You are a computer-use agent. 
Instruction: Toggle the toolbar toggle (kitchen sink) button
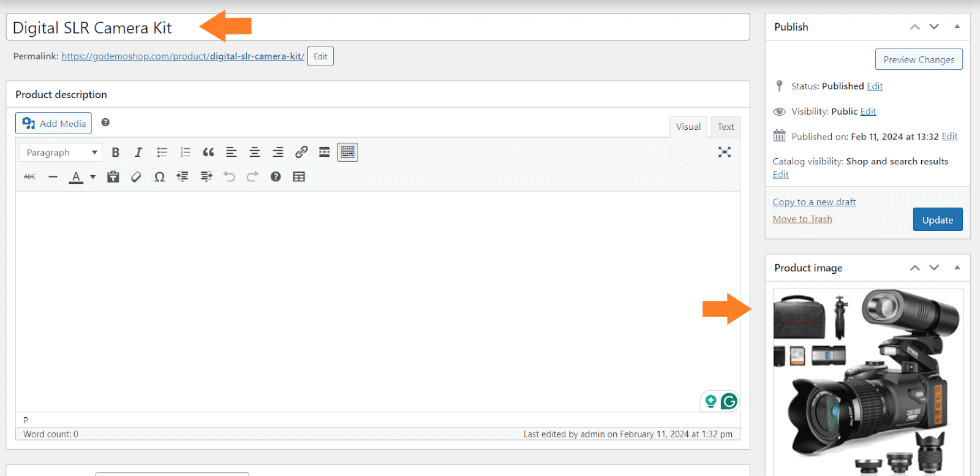pyautogui.click(x=348, y=152)
